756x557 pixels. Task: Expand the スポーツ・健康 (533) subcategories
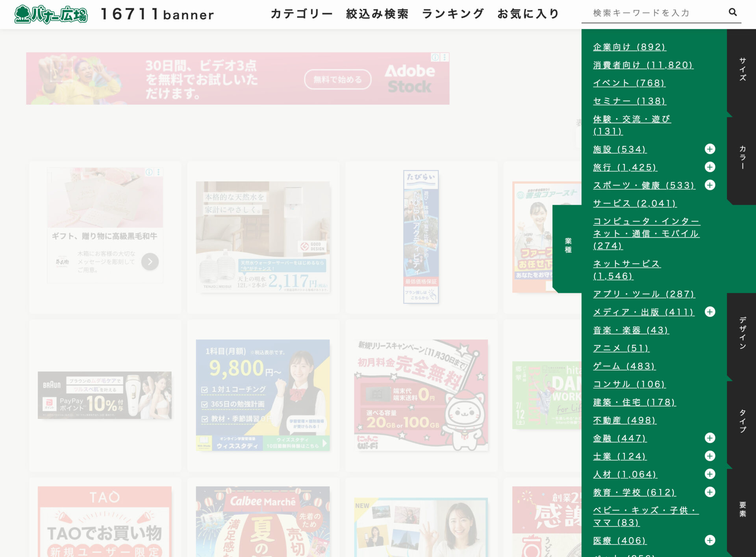tap(710, 185)
